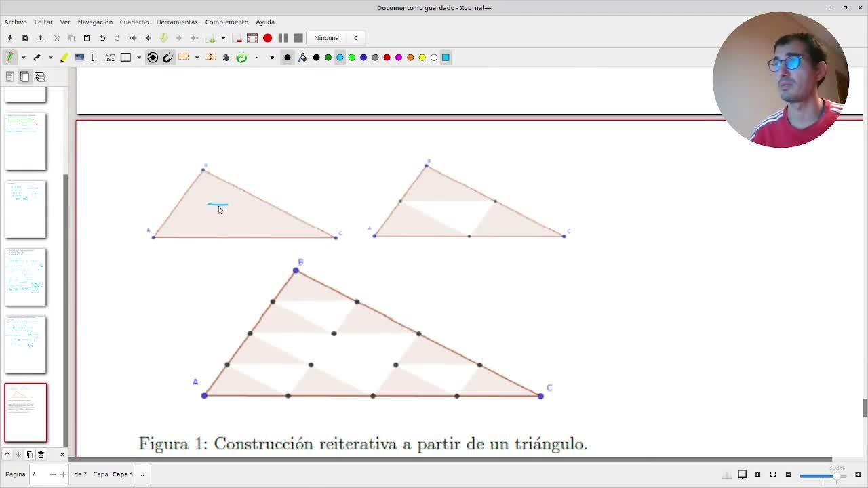Select the Text tool

pos(94,58)
